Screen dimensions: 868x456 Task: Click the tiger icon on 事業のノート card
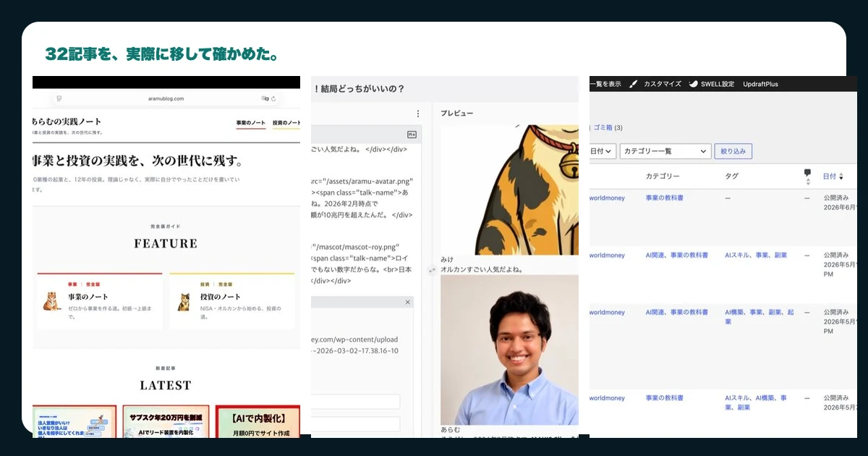(51, 302)
